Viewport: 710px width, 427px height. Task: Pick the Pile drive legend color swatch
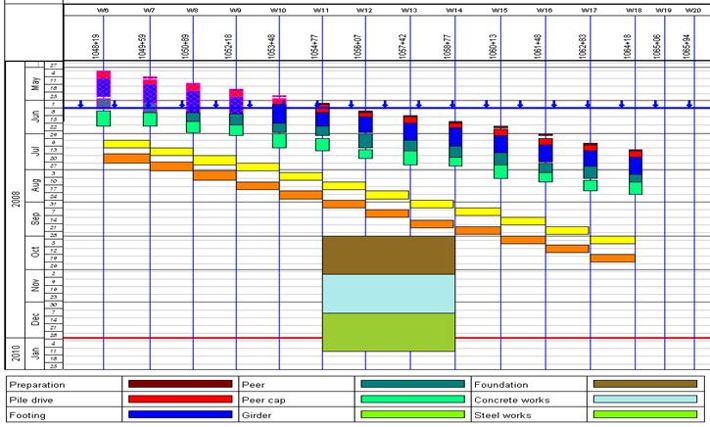tap(180, 399)
